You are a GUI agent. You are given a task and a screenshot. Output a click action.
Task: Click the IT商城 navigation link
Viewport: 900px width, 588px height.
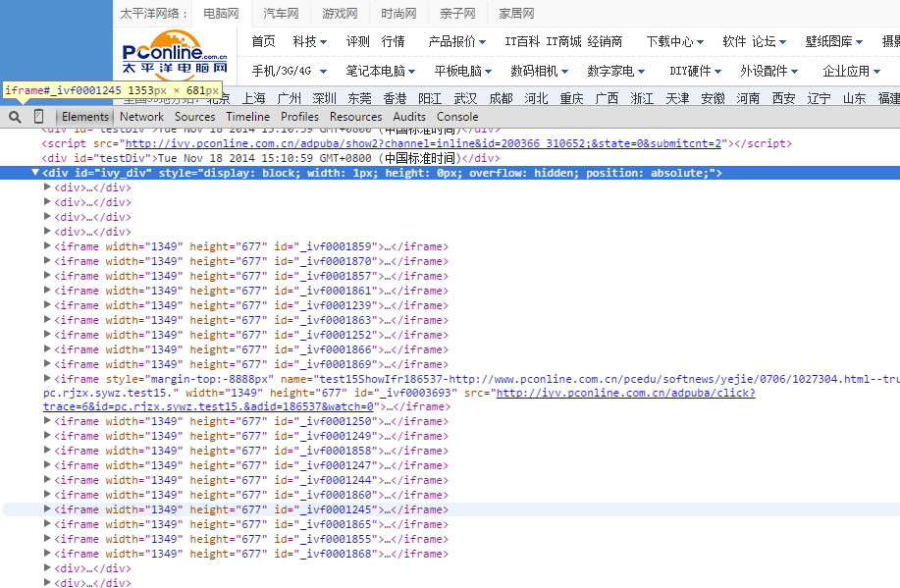[563, 41]
